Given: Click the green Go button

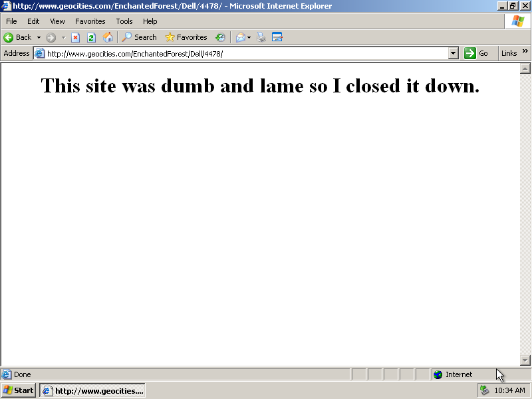Looking at the screenshot, I should click(476, 53).
